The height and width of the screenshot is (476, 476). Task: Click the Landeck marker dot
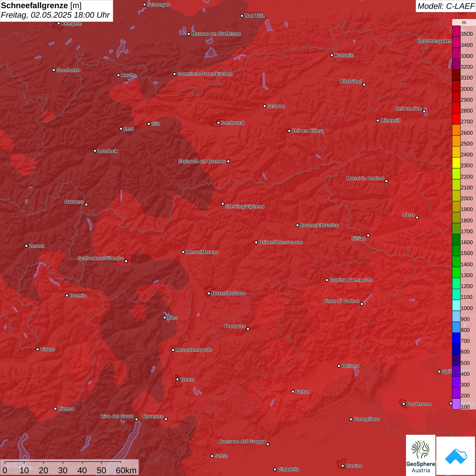pyautogui.click(x=95, y=151)
